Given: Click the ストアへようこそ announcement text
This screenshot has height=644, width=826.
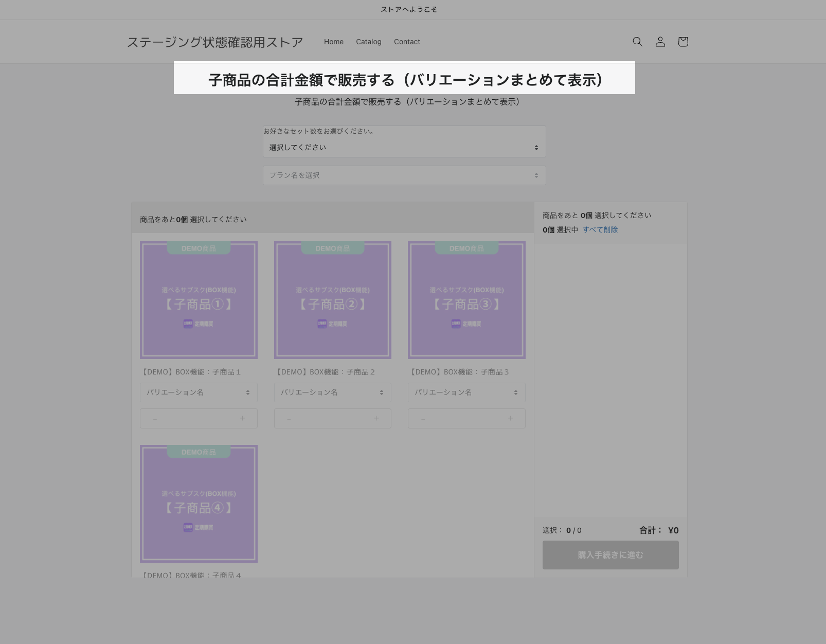Looking at the screenshot, I should point(409,9).
